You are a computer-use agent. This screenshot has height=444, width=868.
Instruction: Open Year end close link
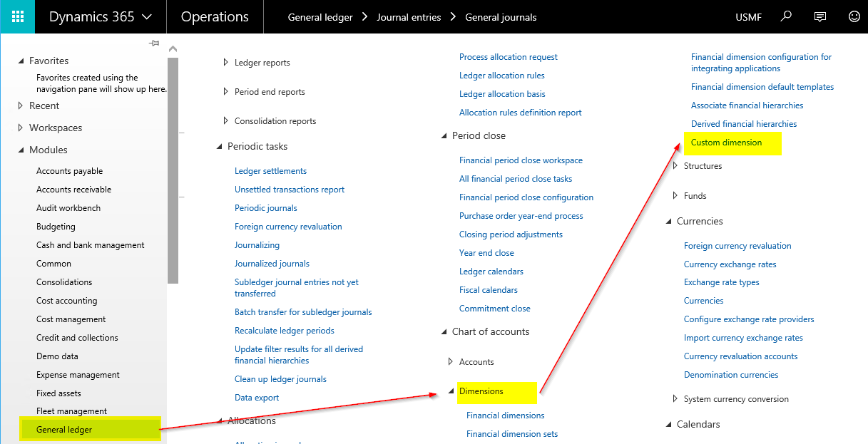coord(486,253)
